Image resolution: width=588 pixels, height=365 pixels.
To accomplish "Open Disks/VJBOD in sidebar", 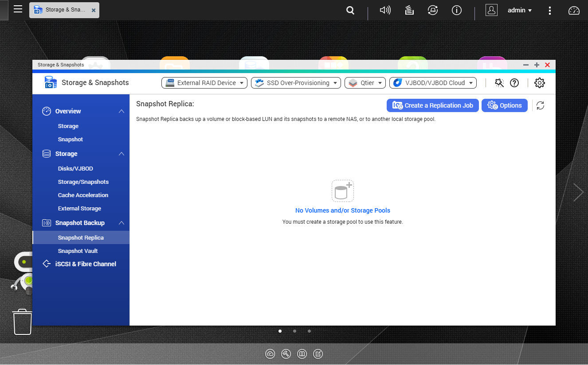I will [x=75, y=169].
